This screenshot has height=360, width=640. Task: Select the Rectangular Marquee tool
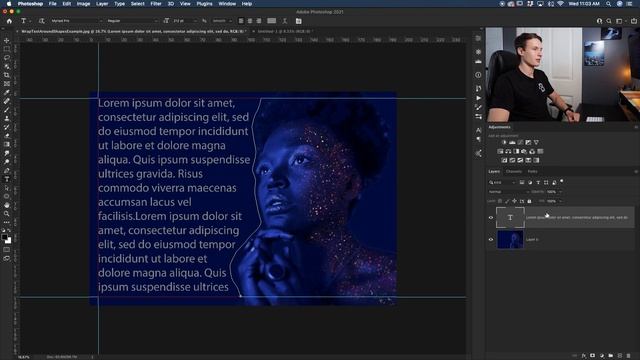tap(7, 49)
